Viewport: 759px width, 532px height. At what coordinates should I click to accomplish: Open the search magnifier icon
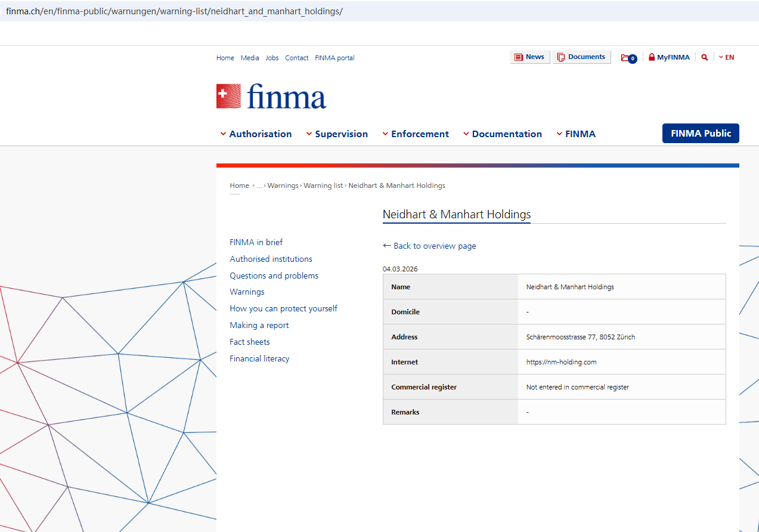pyautogui.click(x=705, y=57)
